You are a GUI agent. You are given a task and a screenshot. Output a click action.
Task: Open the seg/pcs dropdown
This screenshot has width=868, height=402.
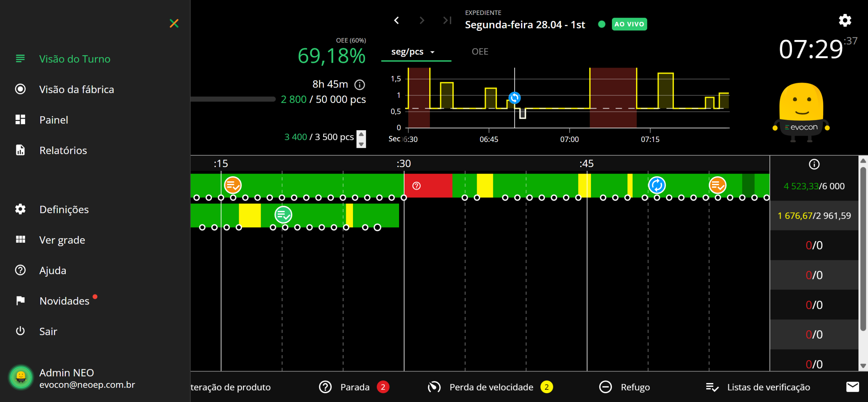pos(413,52)
